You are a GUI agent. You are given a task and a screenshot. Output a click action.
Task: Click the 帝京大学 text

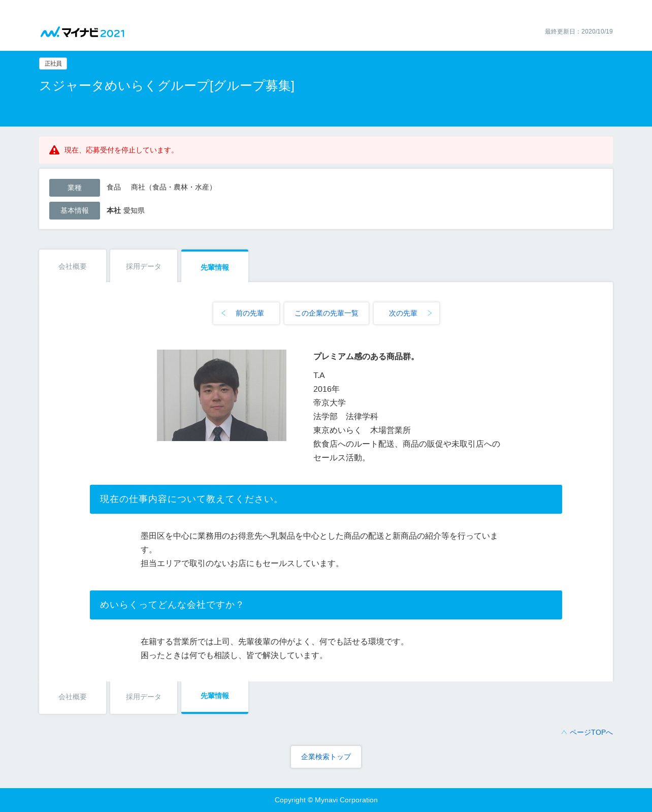point(330,403)
